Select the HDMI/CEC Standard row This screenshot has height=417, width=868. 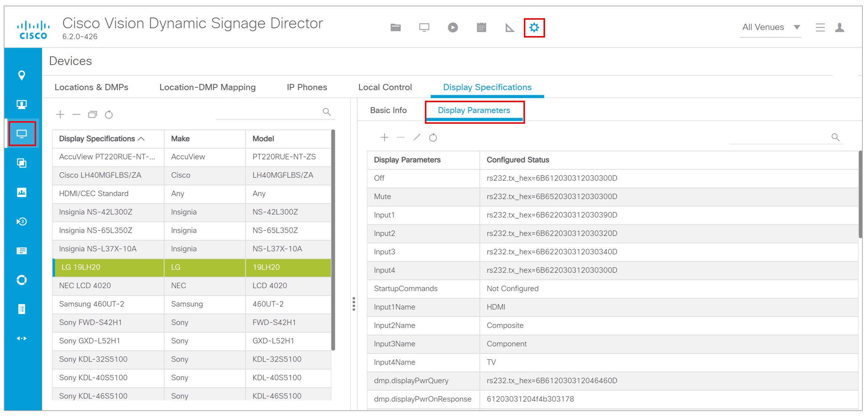192,194
